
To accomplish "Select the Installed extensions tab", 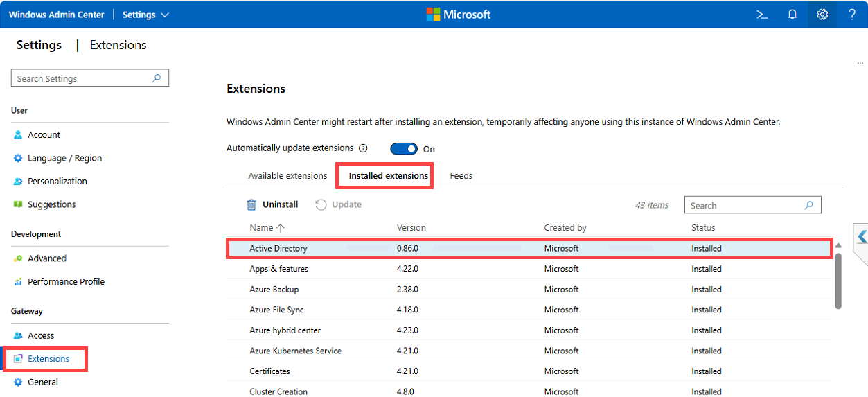I will pyautogui.click(x=388, y=176).
